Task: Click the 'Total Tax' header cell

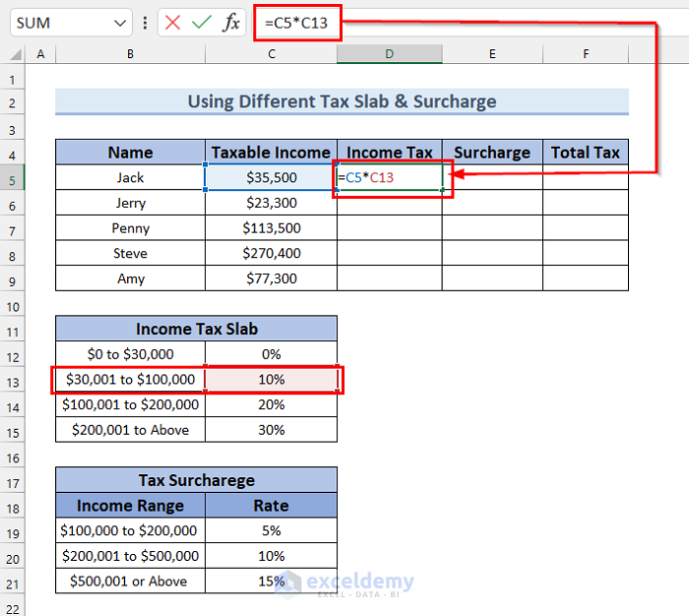Action: 586,153
